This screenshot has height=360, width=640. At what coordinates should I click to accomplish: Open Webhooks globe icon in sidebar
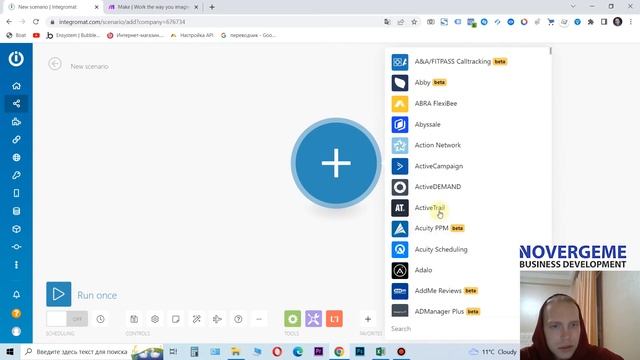[x=16, y=158]
